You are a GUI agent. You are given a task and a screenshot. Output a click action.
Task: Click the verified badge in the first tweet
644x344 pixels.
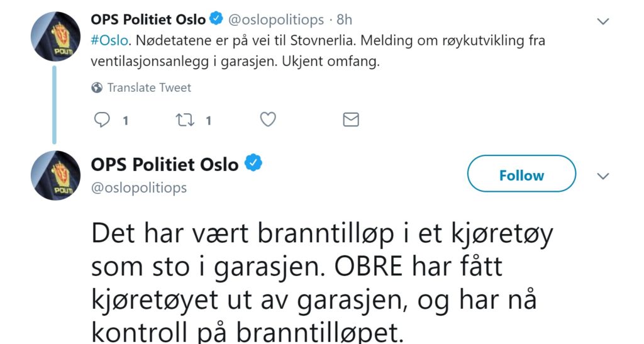215,20
